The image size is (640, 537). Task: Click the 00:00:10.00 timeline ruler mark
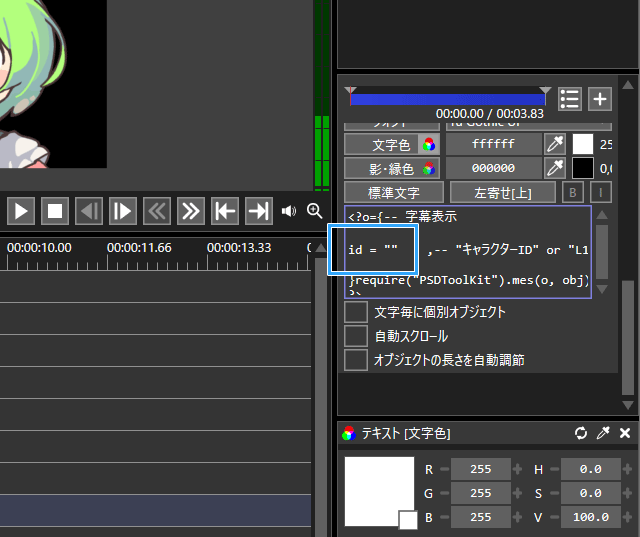(x=39, y=248)
